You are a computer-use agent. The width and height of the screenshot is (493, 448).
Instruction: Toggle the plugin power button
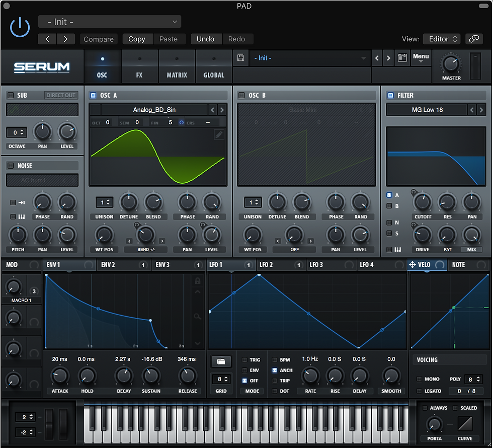point(20,27)
